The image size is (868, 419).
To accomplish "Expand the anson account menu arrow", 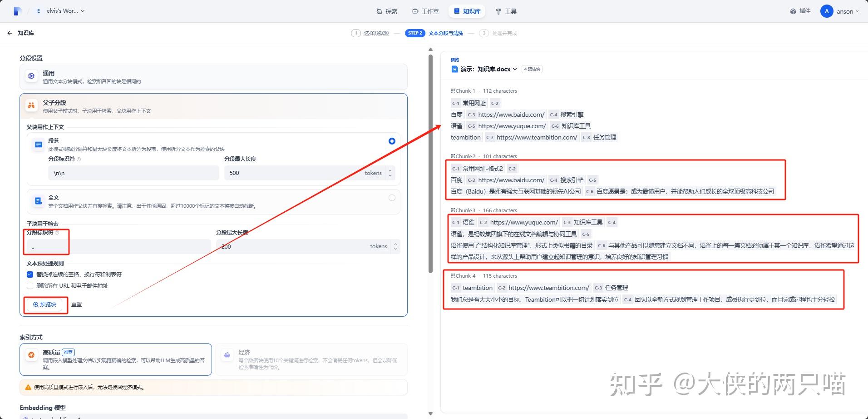I will pyautogui.click(x=857, y=11).
